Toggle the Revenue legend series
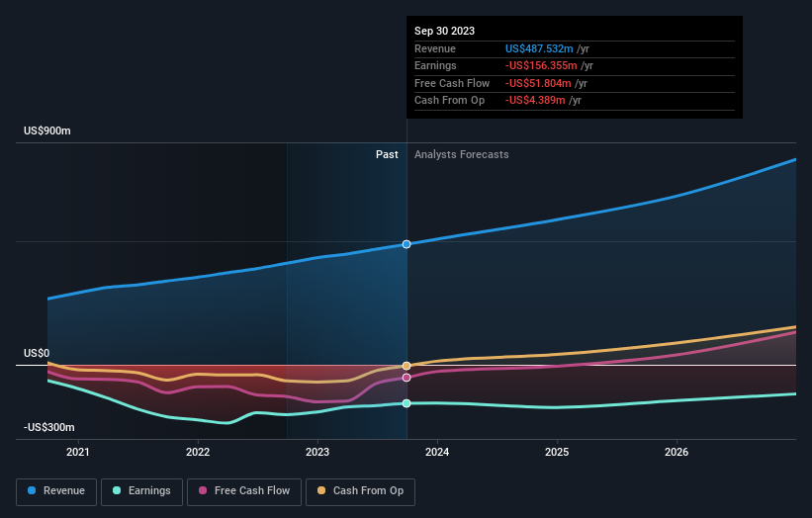812x518 pixels. [x=56, y=491]
